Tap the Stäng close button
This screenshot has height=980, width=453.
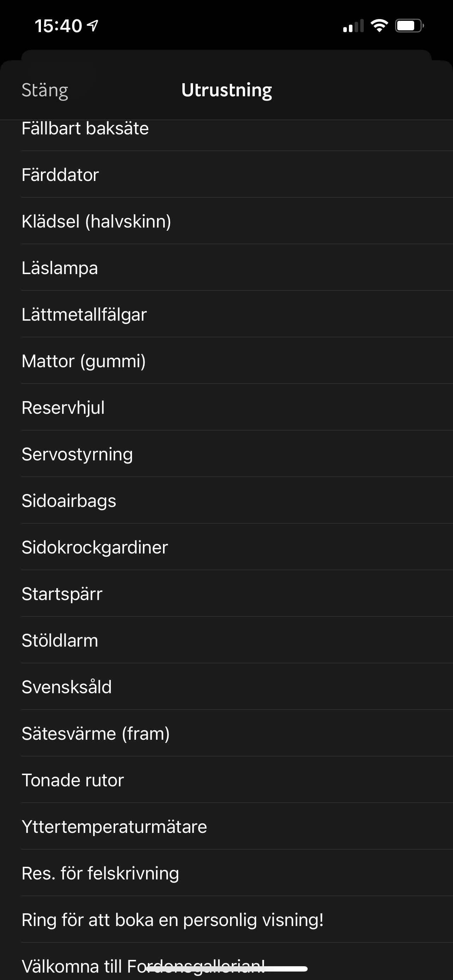pyautogui.click(x=45, y=90)
